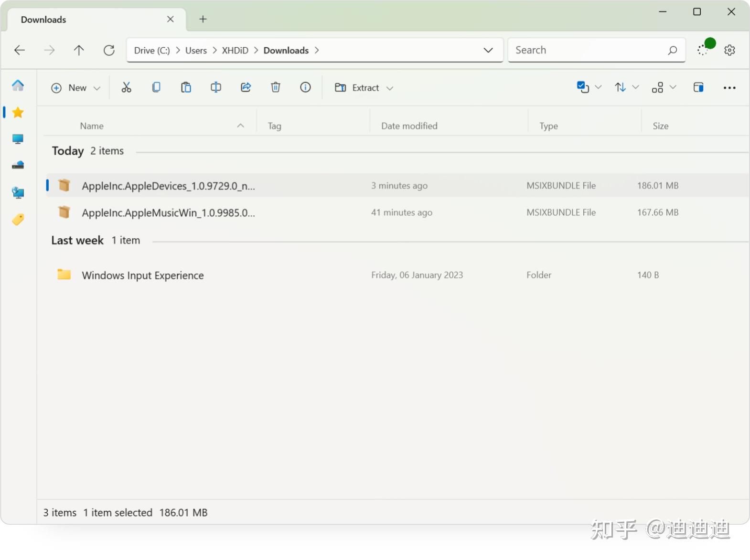Screen dimensions: 750x560
Task: Sort by the Name column header
Action: tap(92, 126)
